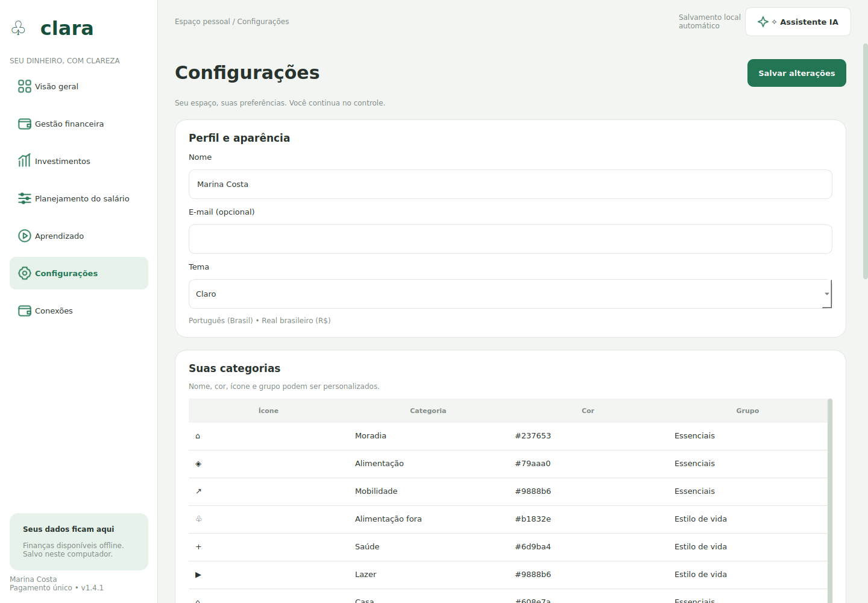Click the Seus dados ficam aqui card
Viewport: 868px width, 603px height.
click(79, 541)
